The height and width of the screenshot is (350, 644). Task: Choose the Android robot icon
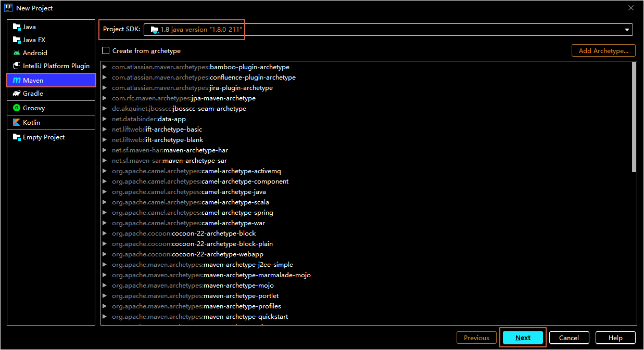tap(17, 53)
